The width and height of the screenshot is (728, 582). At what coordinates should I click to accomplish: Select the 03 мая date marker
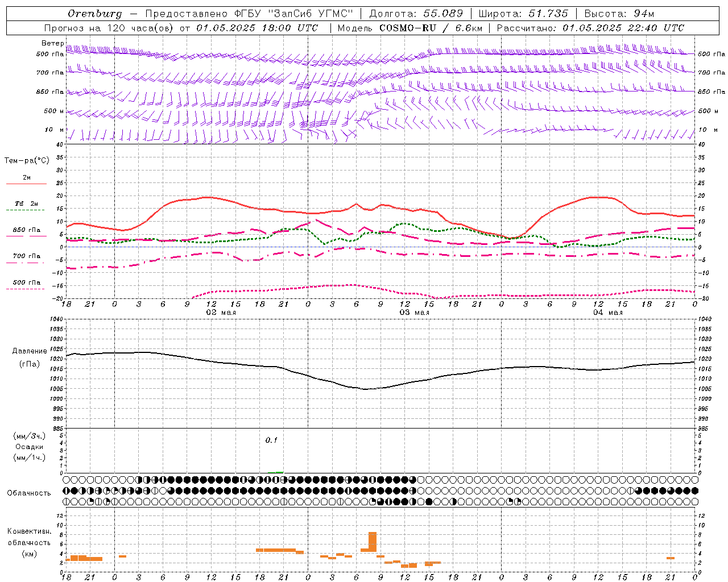click(414, 313)
